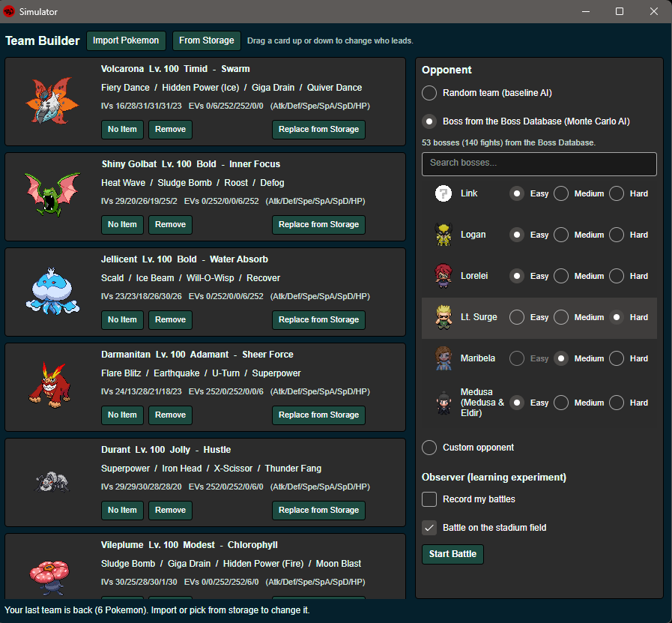Select Random team (baseline AI) opponent

point(429,93)
